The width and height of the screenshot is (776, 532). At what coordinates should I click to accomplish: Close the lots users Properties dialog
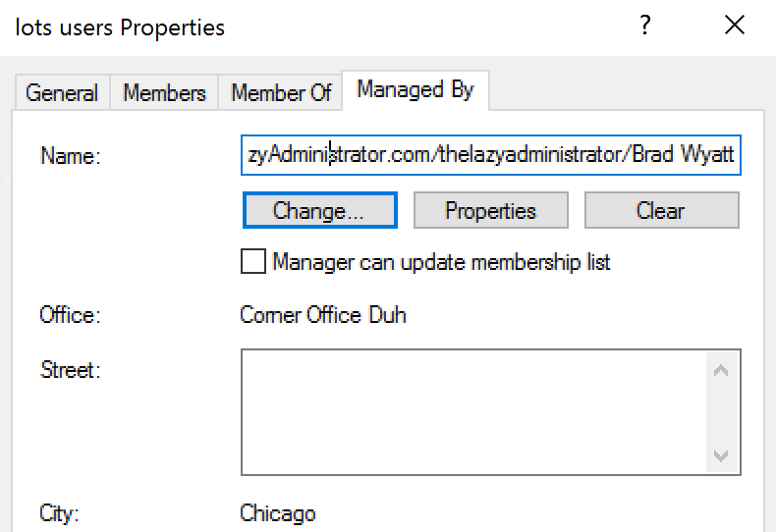735,25
